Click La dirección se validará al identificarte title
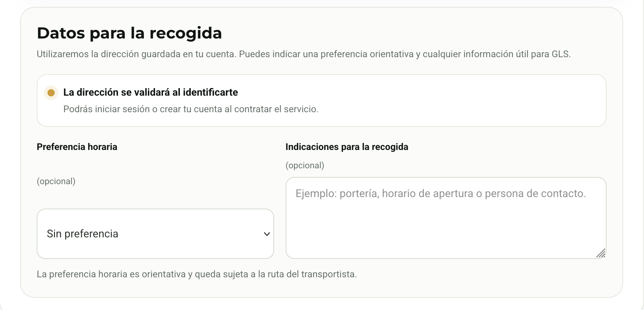This screenshot has width=644, height=310. click(151, 92)
